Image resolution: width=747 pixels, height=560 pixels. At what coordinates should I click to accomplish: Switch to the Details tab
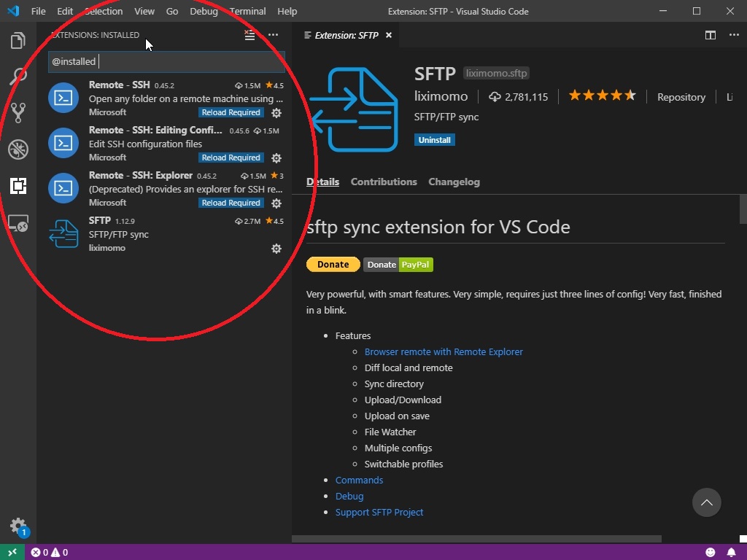pos(323,182)
